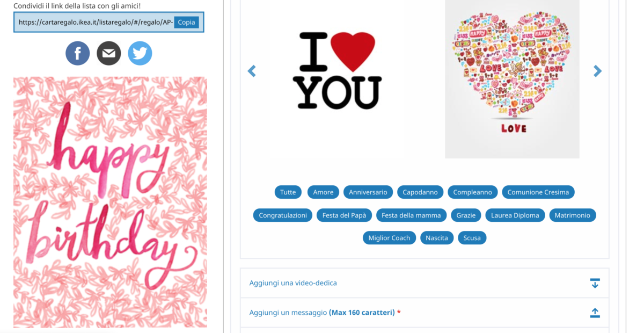Pick the Laurea Diploma category

click(x=515, y=215)
